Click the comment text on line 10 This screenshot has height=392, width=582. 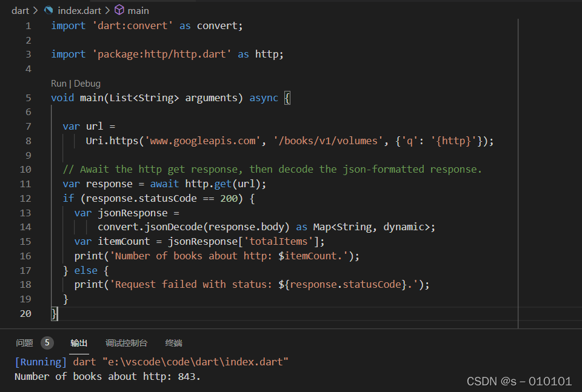pyautogui.click(x=272, y=170)
